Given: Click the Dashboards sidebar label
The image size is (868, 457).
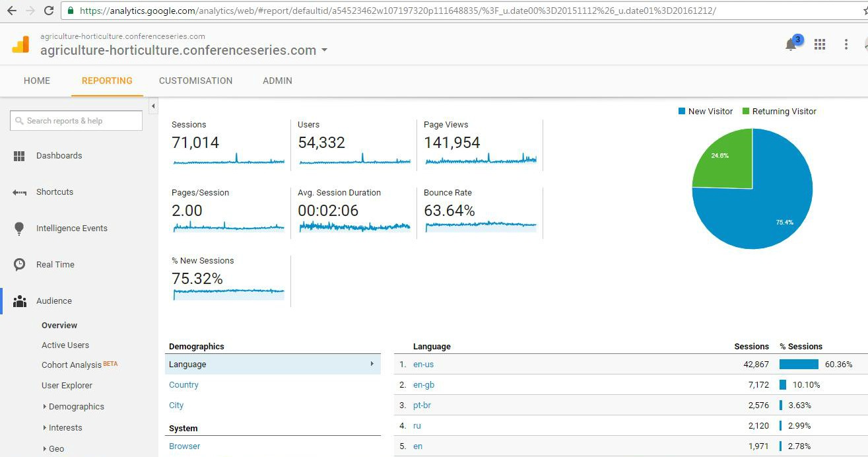Looking at the screenshot, I should click(59, 156).
